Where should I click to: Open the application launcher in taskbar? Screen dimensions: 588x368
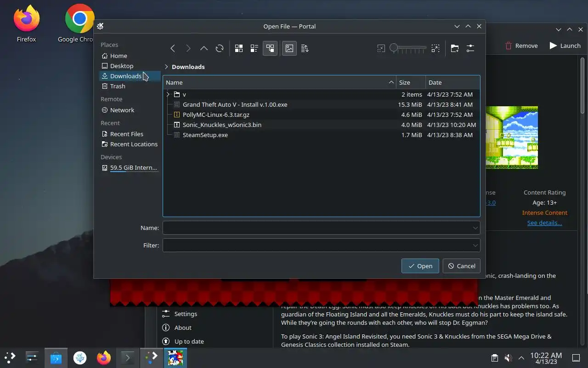point(10,357)
